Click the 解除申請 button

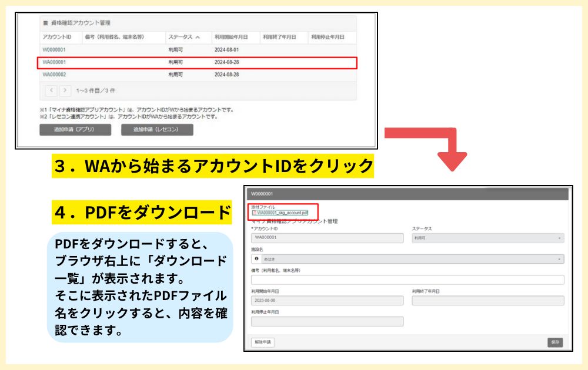point(262,342)
